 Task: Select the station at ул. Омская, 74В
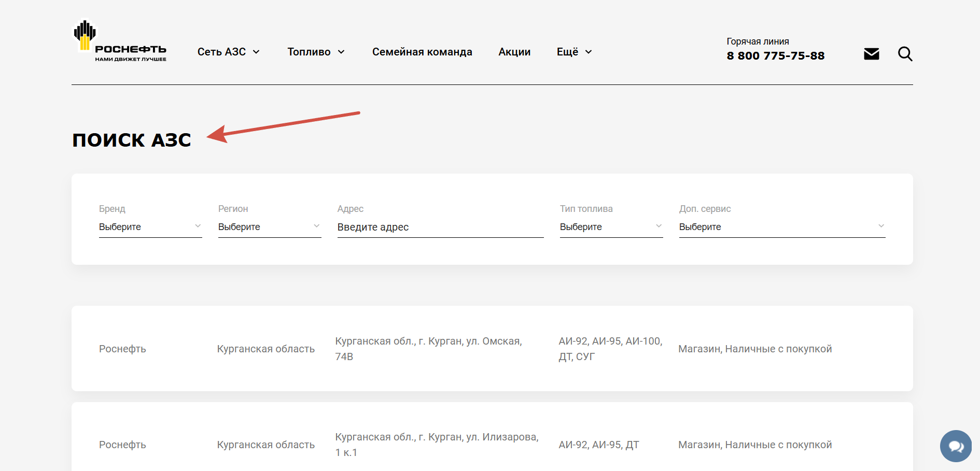click(x=492, y=348)
